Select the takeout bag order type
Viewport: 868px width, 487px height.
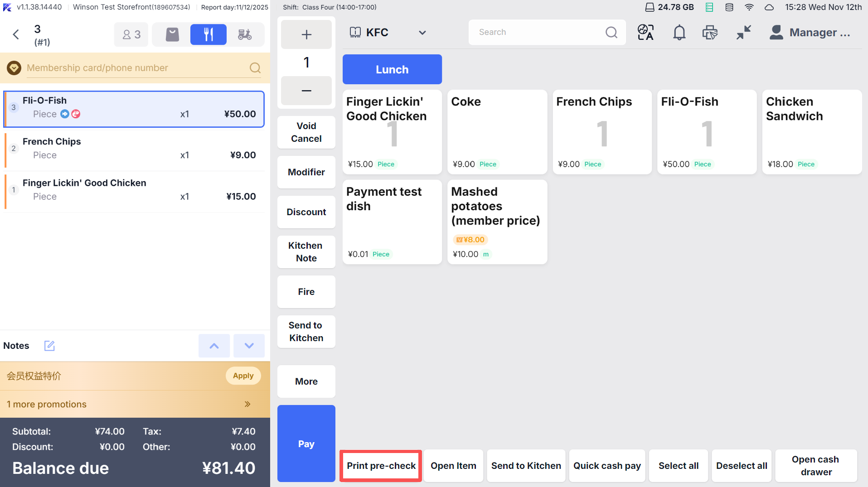coord(172,34)
